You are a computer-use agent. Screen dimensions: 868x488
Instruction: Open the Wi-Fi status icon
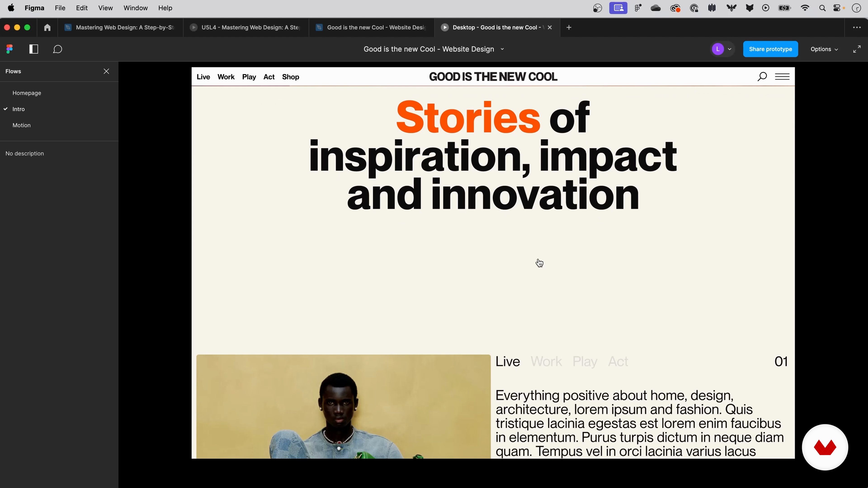[805, 8]
